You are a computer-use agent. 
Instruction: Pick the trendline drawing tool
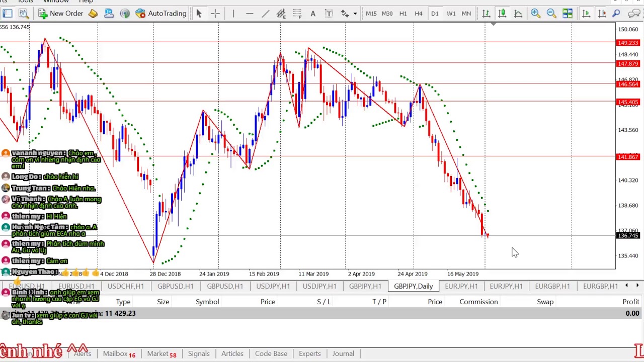(265, 14)
